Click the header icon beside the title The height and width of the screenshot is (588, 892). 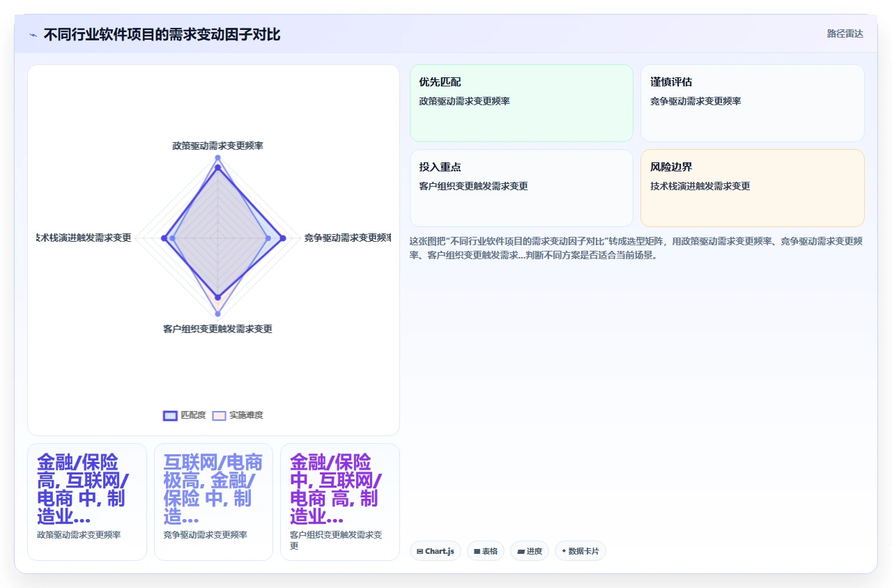33,35
